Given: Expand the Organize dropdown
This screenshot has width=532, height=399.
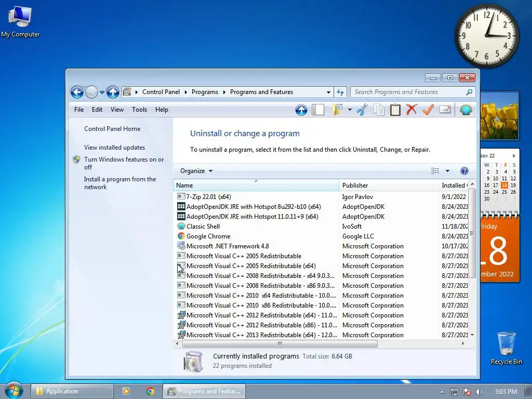Looking at the screenshot, I should (196, 171).
